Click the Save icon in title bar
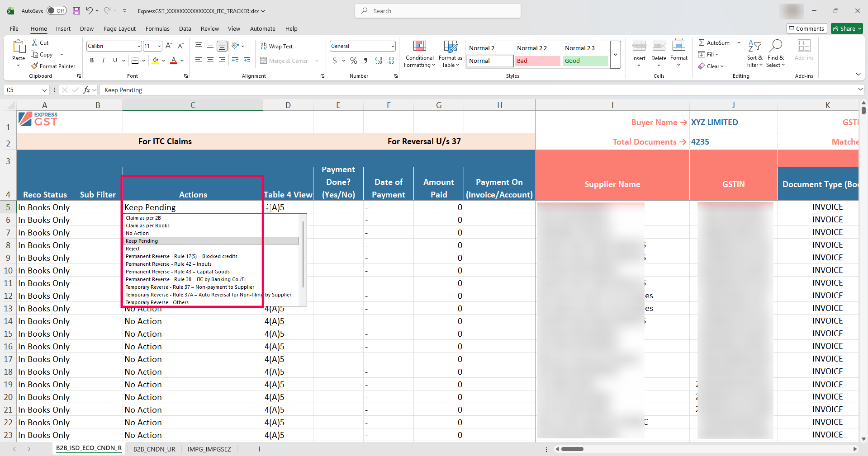Viewport: 868px width, 456px height. [x=76, y=11]
